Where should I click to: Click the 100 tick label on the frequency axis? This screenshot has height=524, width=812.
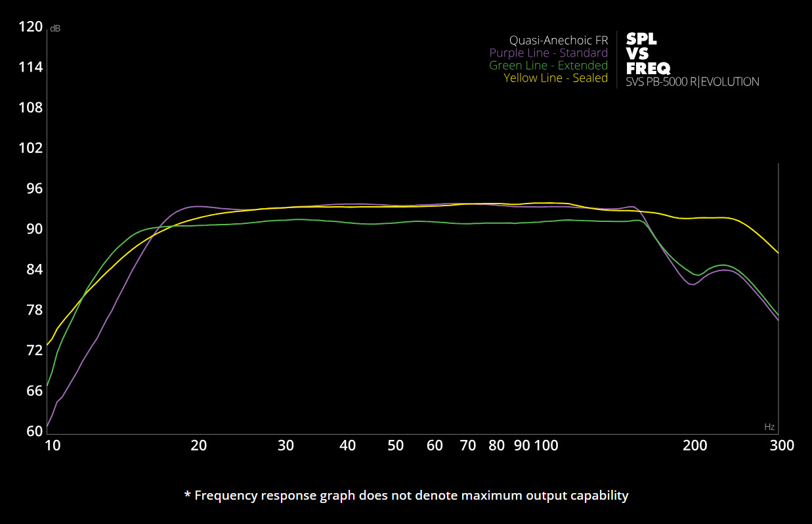546,445
